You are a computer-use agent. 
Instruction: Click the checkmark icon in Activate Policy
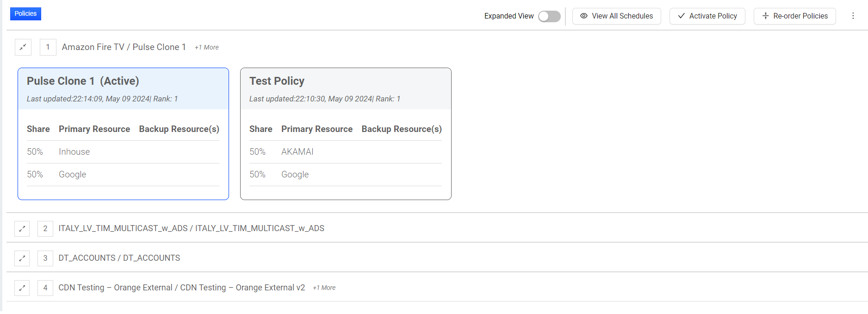[681, 16]
